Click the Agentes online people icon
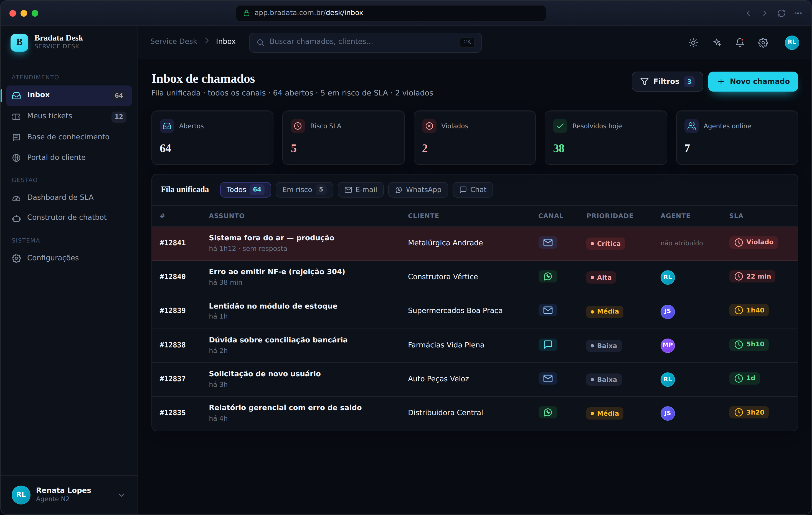 (691, 126)
